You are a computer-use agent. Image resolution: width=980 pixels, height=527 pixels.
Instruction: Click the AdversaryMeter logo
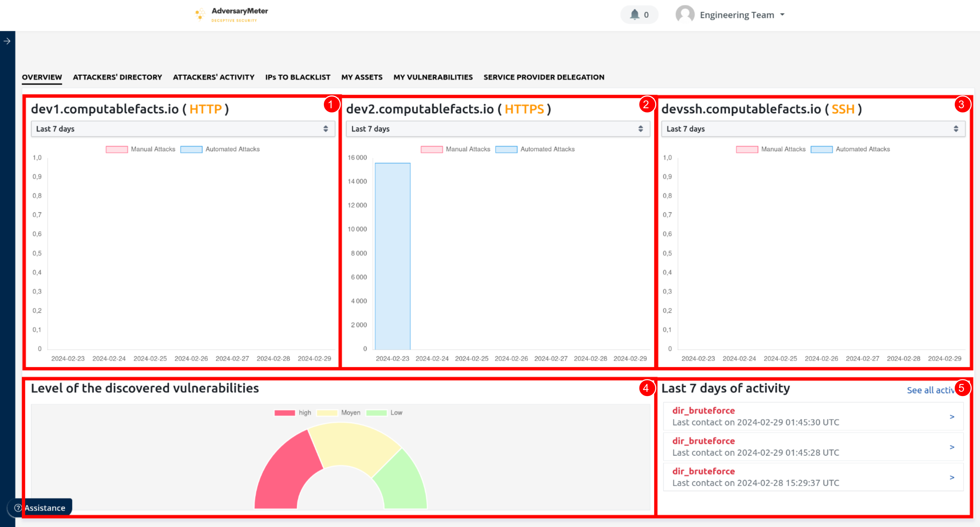tap(232, 15)
